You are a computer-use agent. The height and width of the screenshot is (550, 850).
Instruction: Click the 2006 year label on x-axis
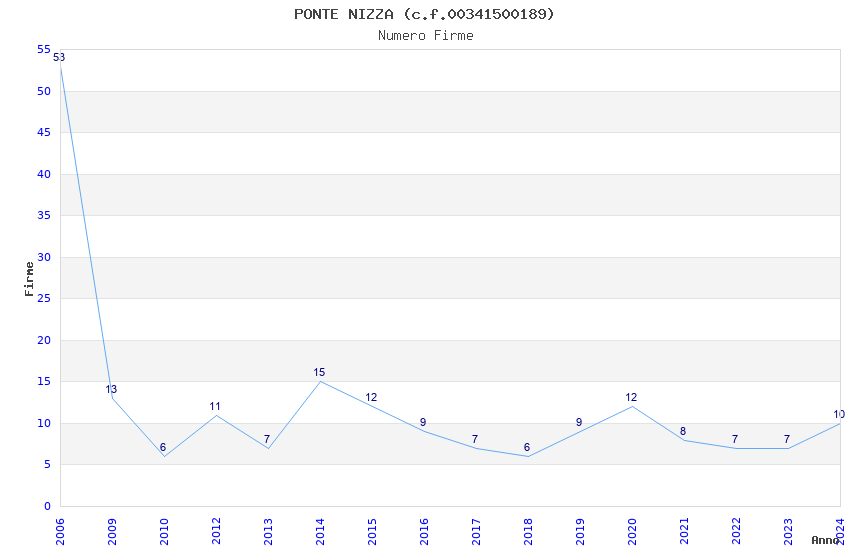coord(60,531)
